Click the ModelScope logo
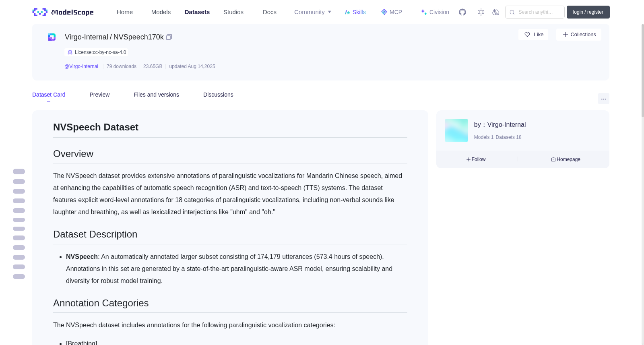 [63, 12]
